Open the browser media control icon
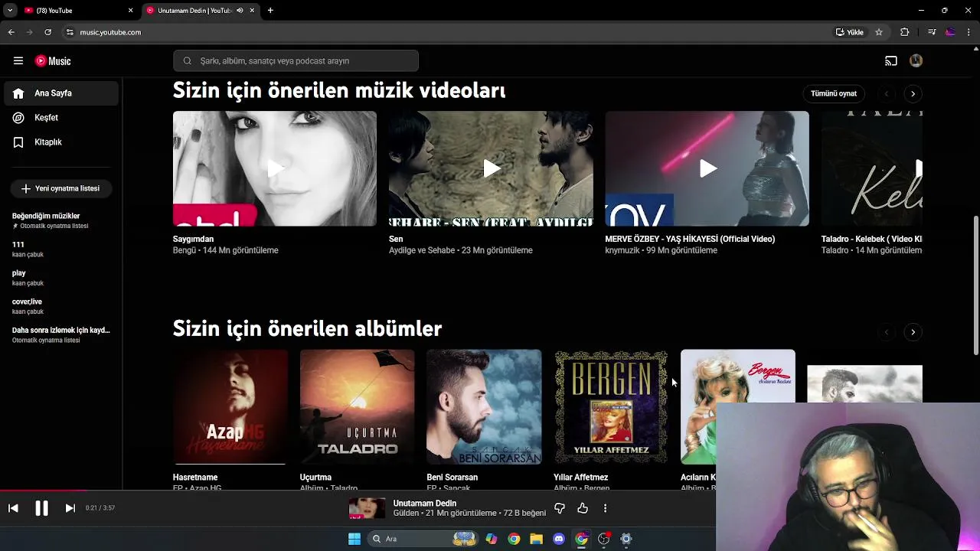 pos(932,32)
